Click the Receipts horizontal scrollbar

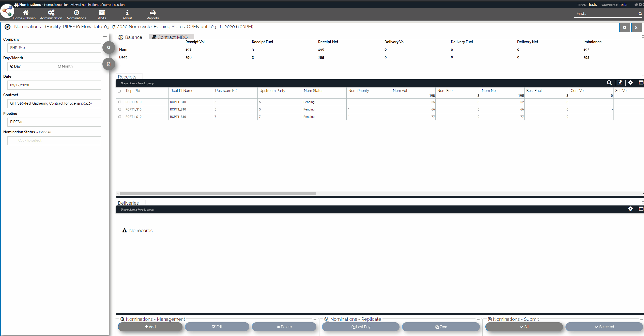218,194
